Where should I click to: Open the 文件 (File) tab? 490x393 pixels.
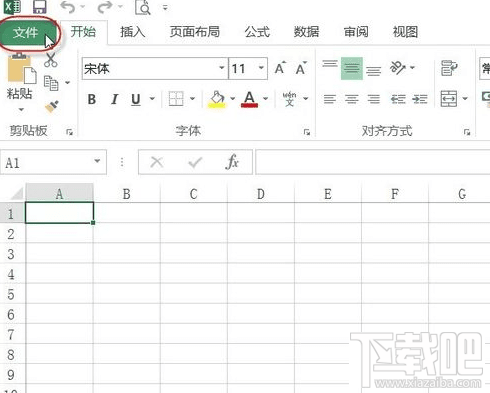26,32
